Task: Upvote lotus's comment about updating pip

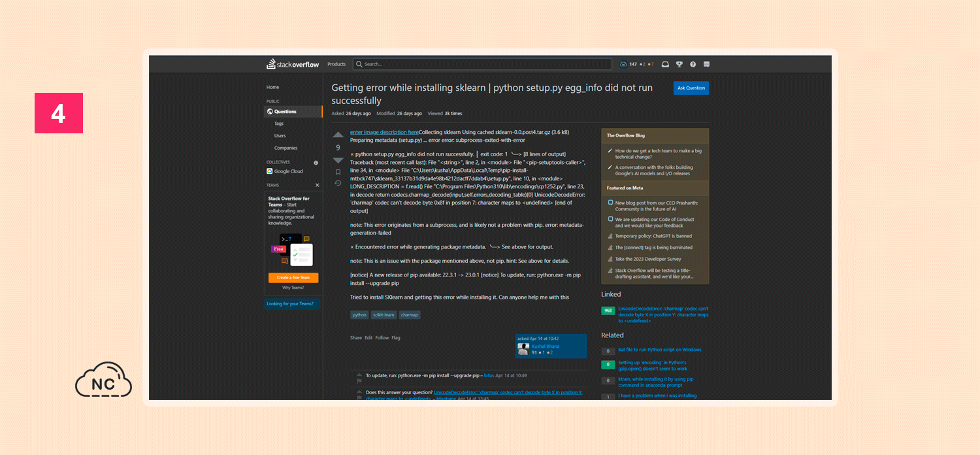Action: click(x=359, y=374)
